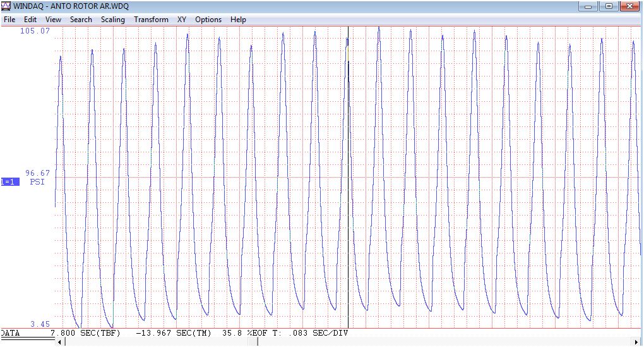Click the 105.07 upper scale limit value
This screenshot has height=347, width=644.
[x=35, y=31]
